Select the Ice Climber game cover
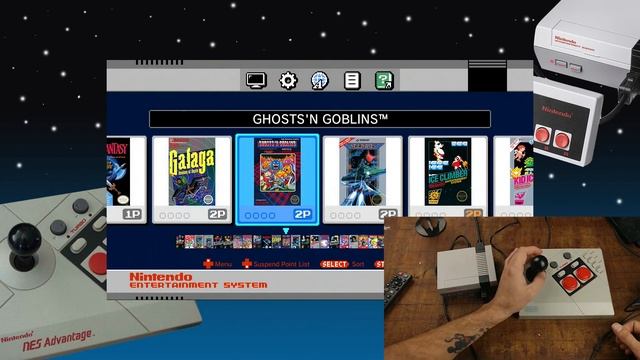 (x=448, y=171)
